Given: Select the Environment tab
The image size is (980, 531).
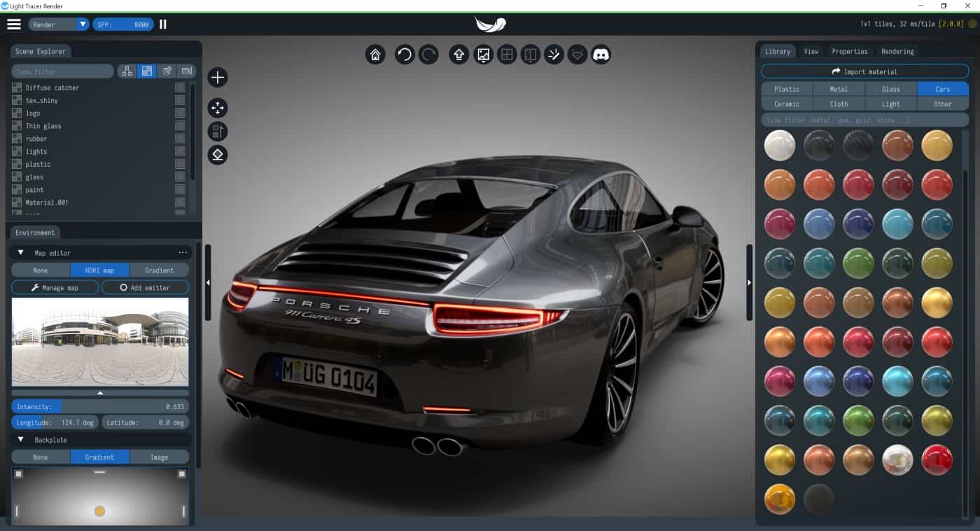Looking at the screenshot, I should pos(35,233).
